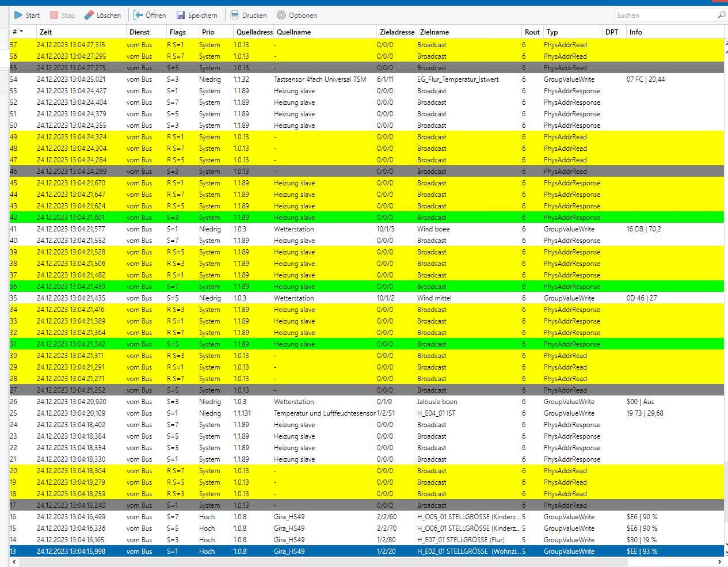Select the row with Wind boee
728x567 pixels.
point(433,229)
